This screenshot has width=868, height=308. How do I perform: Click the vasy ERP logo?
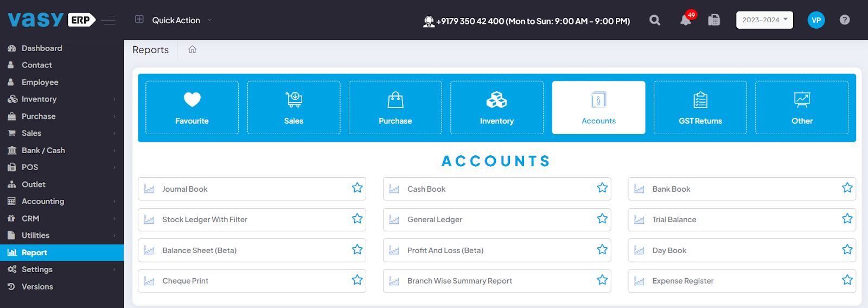pos(52,20)
